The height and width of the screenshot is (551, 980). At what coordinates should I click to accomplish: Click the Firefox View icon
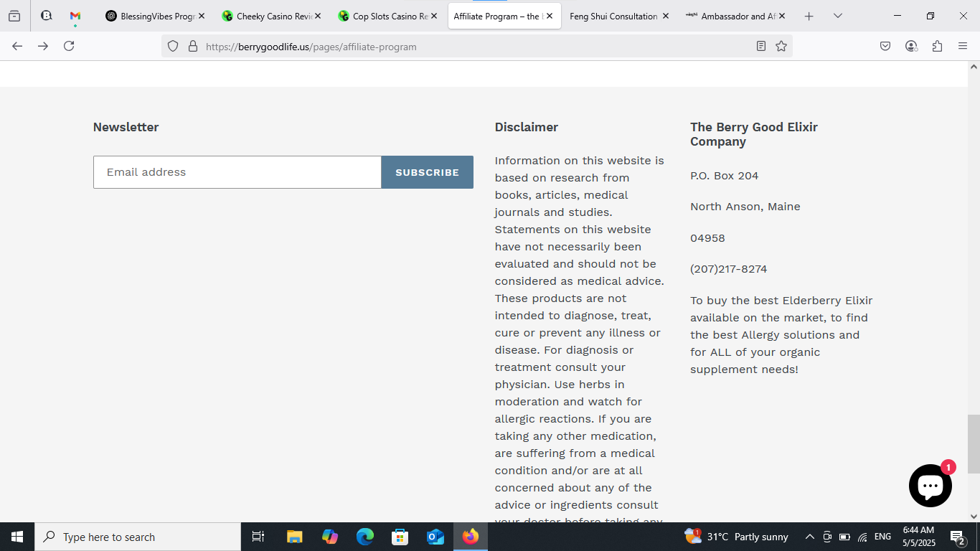pos(14,16)
